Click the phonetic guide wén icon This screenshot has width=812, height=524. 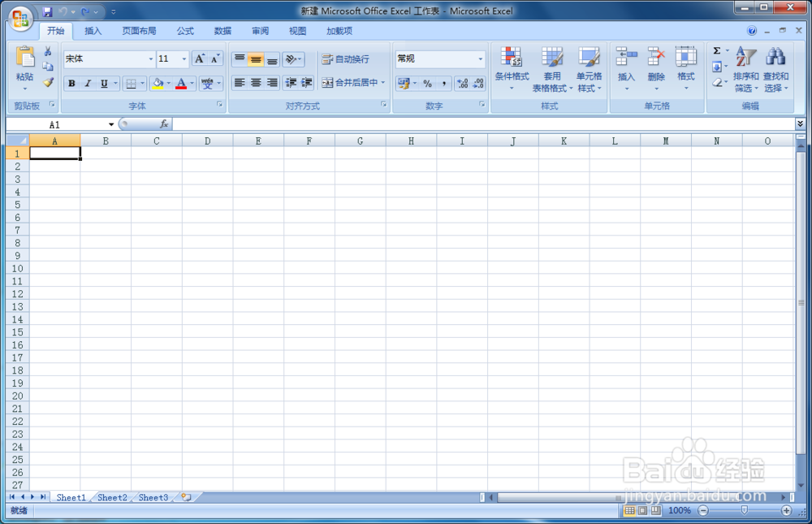[x=207, y=83]
